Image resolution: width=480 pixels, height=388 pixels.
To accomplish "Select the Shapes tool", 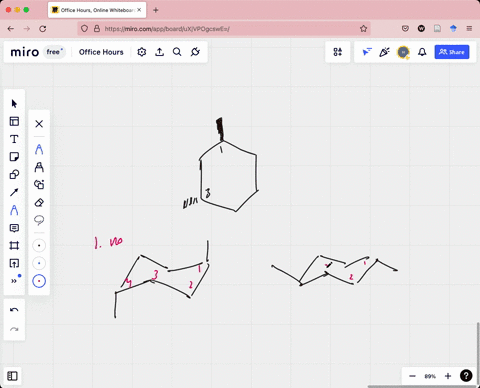I will [14, 174].
